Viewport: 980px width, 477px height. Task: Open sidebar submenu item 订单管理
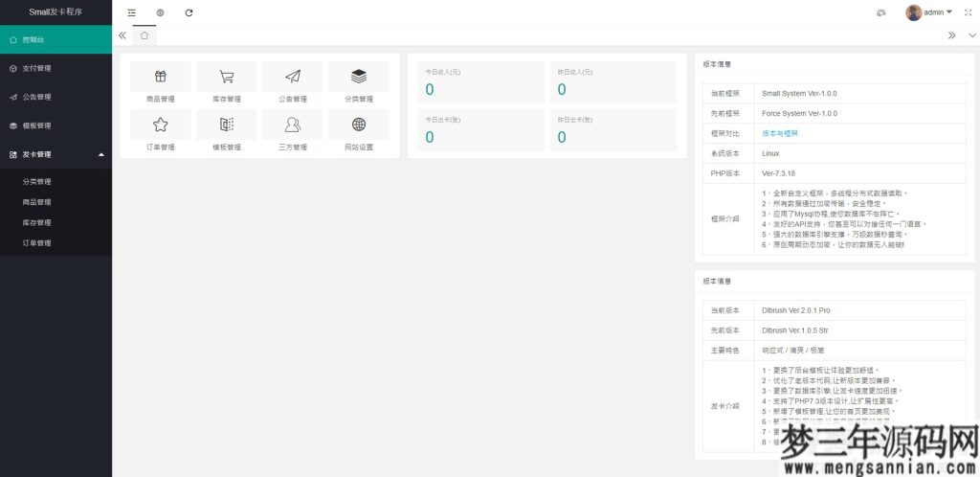(x=56, y=242)
